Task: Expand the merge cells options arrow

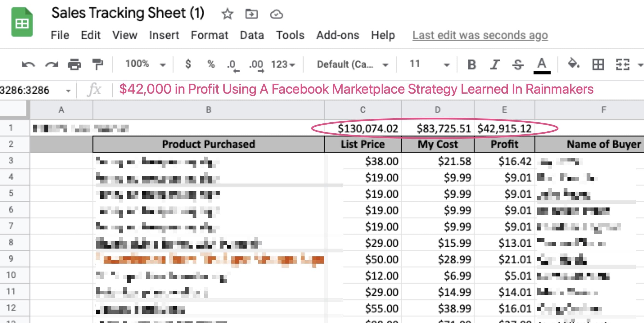Action: 640,65
